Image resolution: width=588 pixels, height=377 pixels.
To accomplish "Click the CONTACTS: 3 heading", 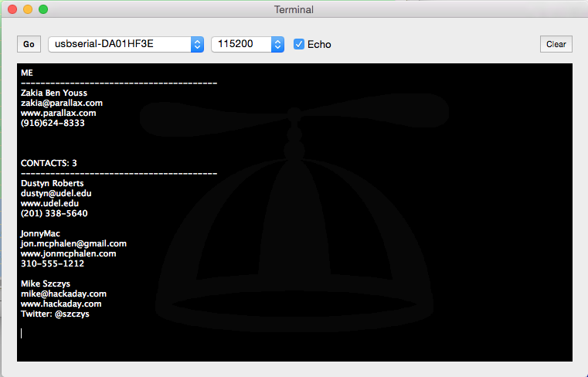I will pyautogui.click(x=49, y=163).
